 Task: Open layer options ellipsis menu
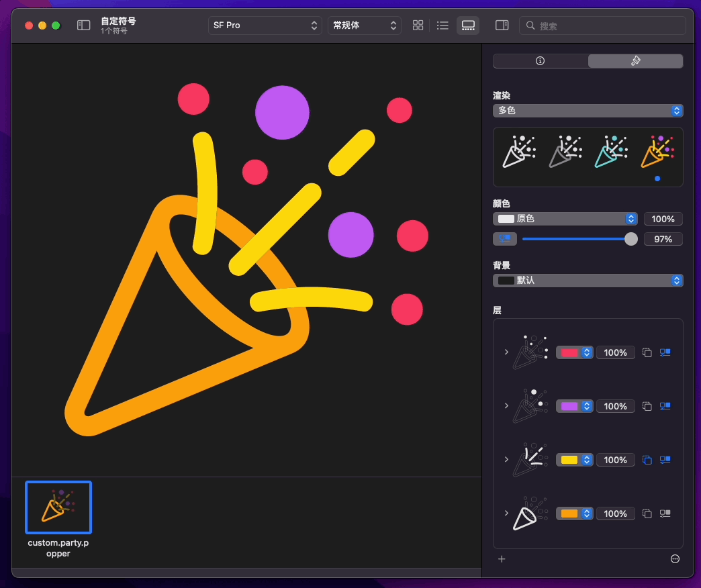pyautogui.click(x=675, y=559)
